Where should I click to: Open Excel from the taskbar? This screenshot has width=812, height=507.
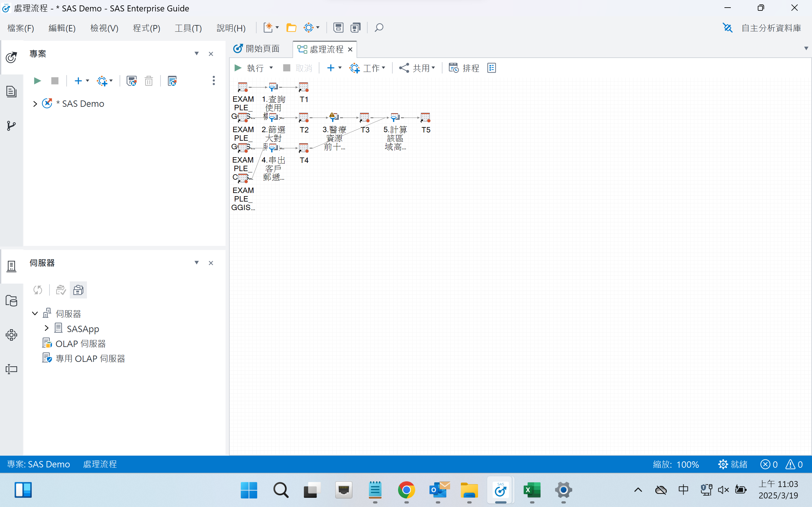[532, 490]
